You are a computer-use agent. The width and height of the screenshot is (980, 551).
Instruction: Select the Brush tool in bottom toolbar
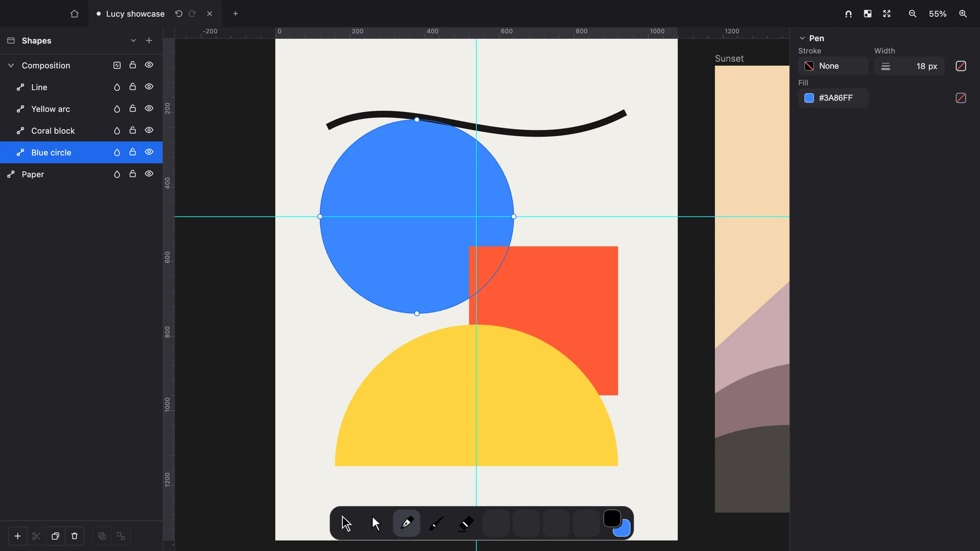(x=436, y=523)
